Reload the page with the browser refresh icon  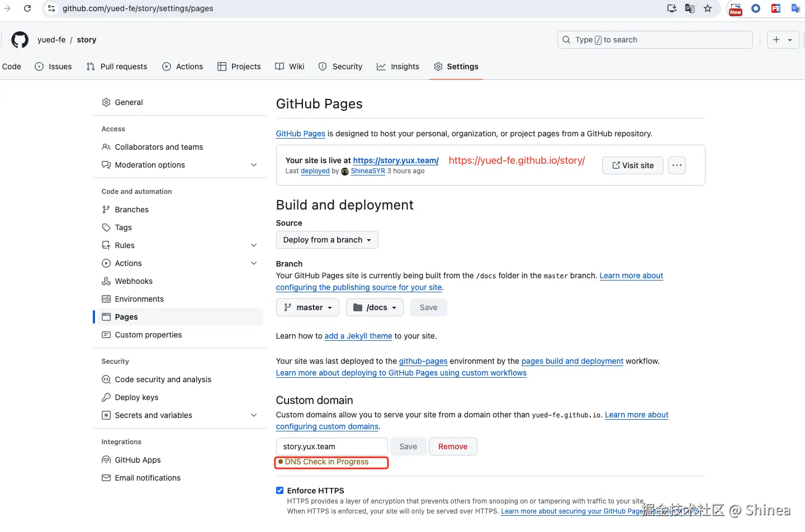pyautogui.click(x=27, y=8)
